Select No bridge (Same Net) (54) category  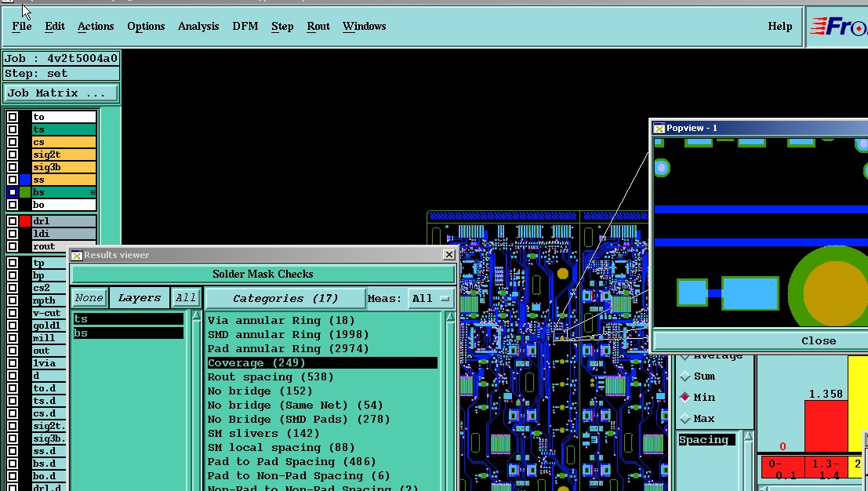[322, 406]
